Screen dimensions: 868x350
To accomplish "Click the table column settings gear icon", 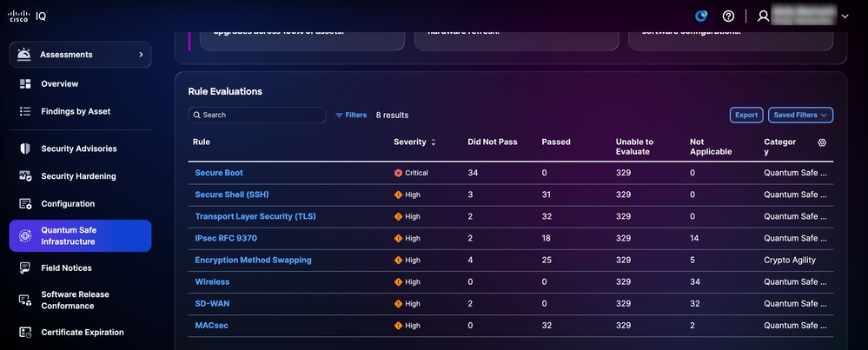I will tap(822, 142).
